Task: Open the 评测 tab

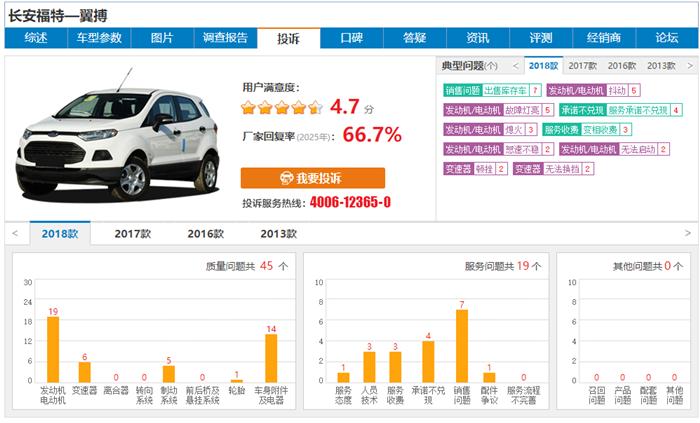Action: 541,38
